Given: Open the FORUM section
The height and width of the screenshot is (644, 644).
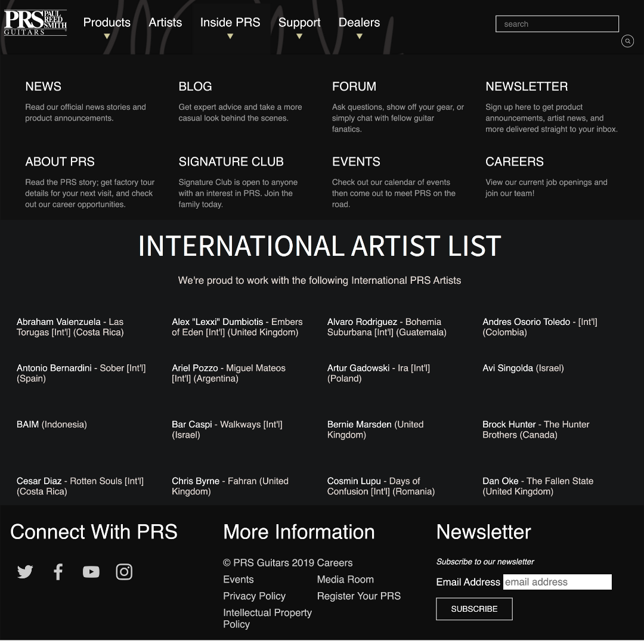Looking at the screenshot, I should tap(354, 86).
